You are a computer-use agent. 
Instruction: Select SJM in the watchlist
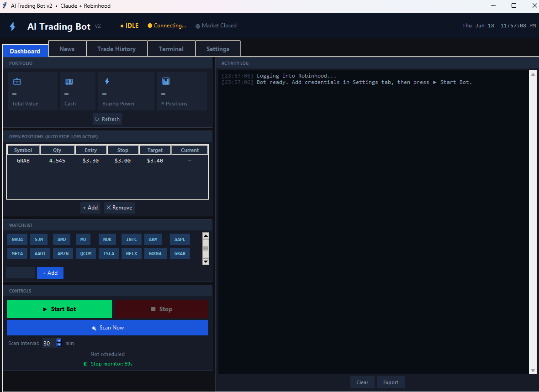(x=39, y=240)
